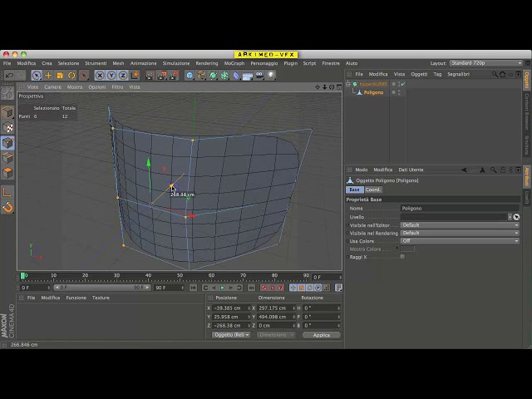Click the Livello picker arrow icon
The width and height of the screenshot is (532, 399).
[516, 217]
